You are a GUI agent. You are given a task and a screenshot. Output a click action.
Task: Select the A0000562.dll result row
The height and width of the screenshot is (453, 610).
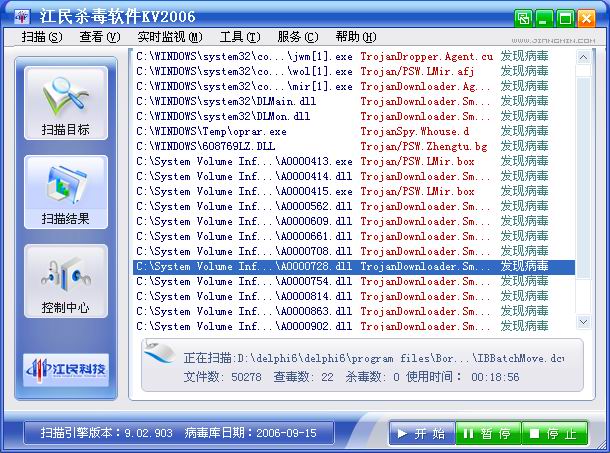coord(354,206)
